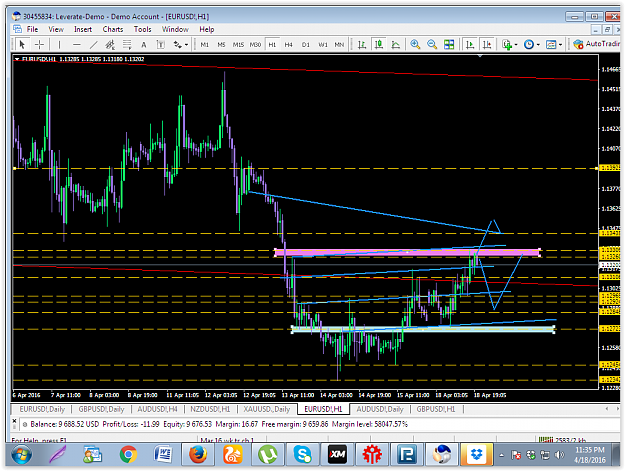Switch chart to MN monthly timeframe
625x471 pixels.
[339, 45]
